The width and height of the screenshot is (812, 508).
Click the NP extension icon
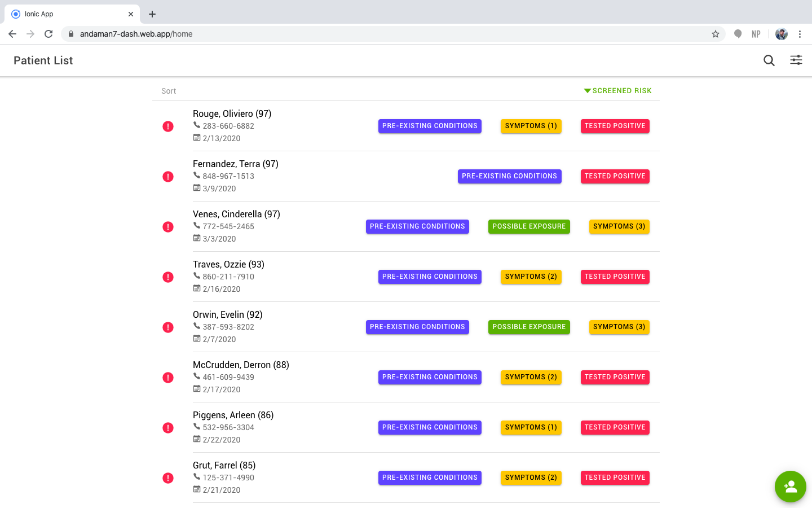click(756, 34)
